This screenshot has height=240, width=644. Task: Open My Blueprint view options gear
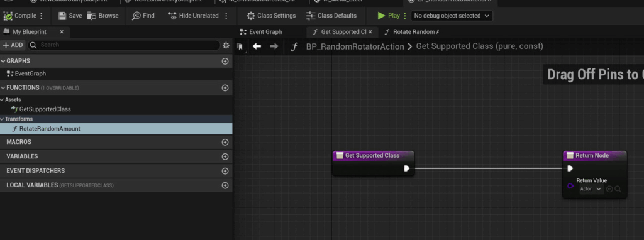pos(226,45)
